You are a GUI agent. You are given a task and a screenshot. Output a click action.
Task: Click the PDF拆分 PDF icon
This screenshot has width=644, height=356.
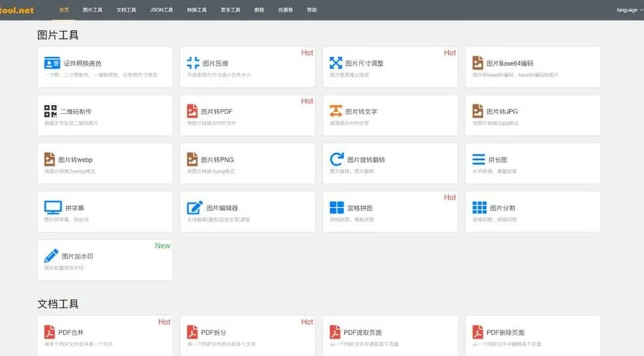pyautogui.click(x=193, y=332)
